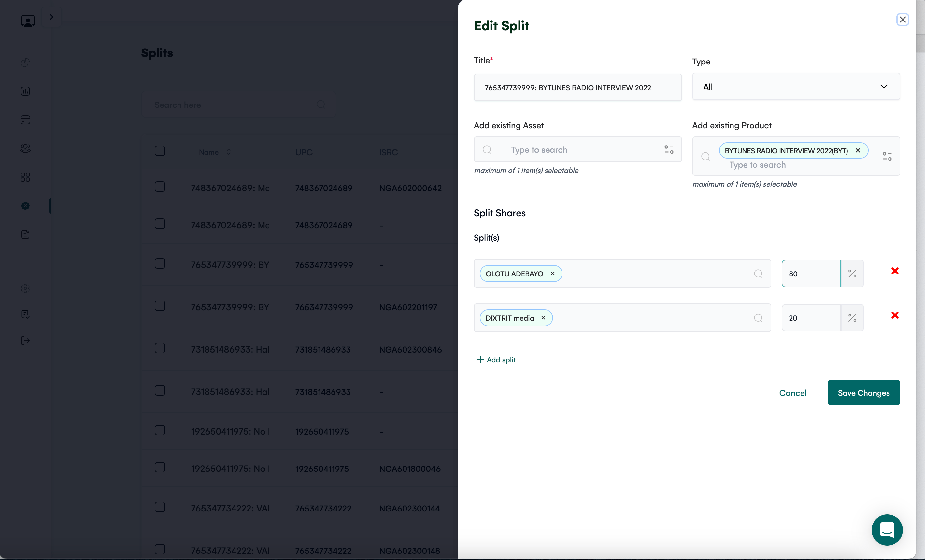Check the row with ISRC NGA602201197

[x=160, y=306]
